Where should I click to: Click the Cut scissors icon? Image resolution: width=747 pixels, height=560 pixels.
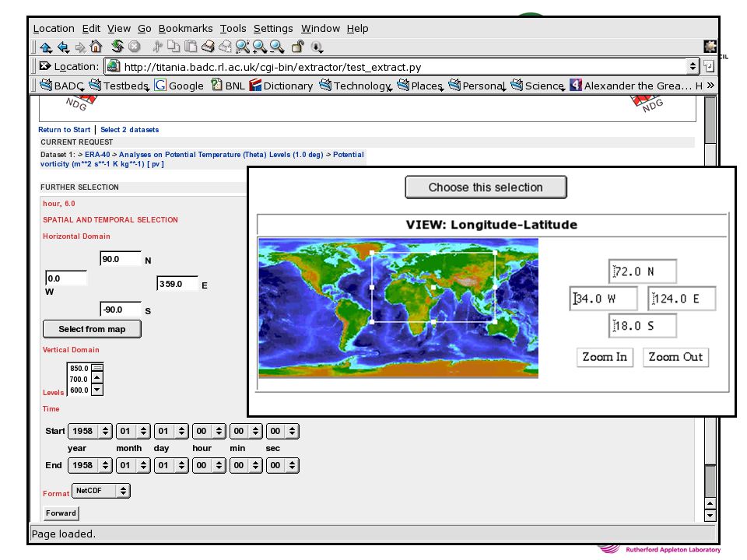[x=157, y=46]
